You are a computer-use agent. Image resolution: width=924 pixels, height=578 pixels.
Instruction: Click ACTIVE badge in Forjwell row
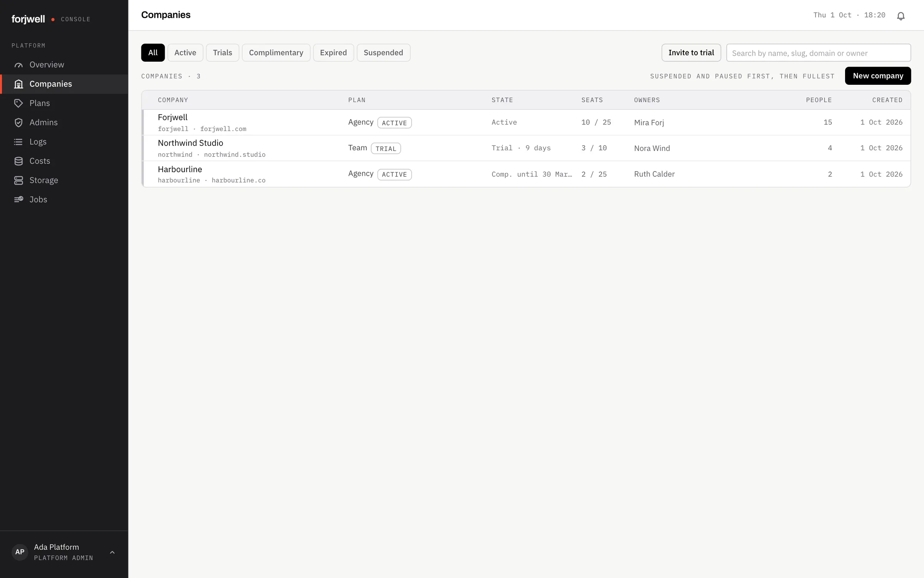394,123
